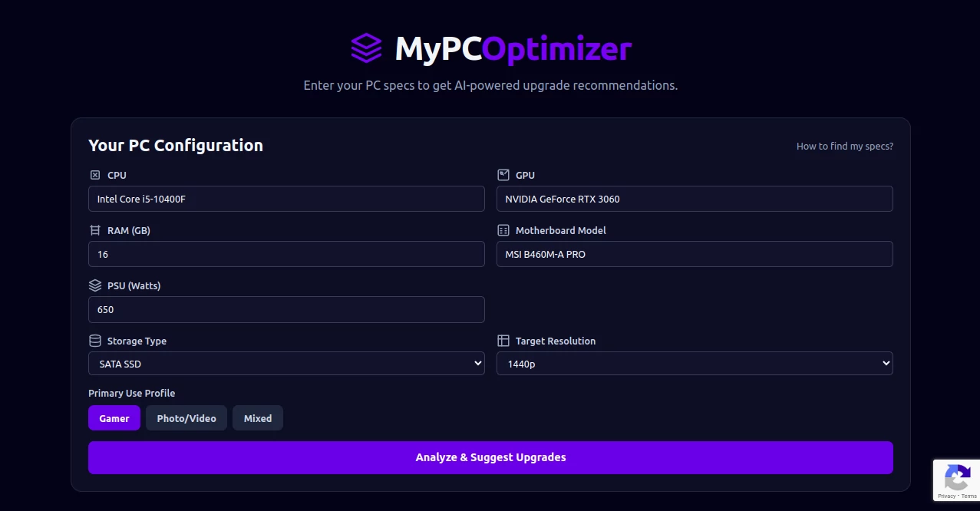Click the Analyze & Suggest Upgrades button

point(490,457)
